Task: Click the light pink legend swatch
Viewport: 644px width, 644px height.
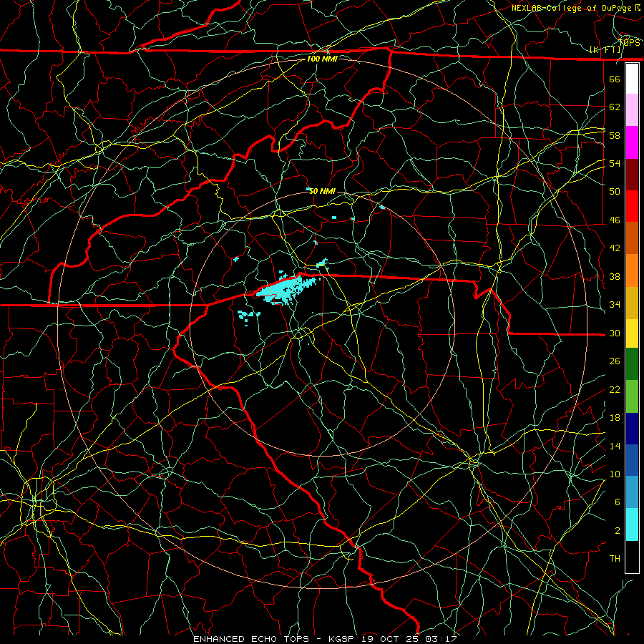Action: click(x=632, y=110)
